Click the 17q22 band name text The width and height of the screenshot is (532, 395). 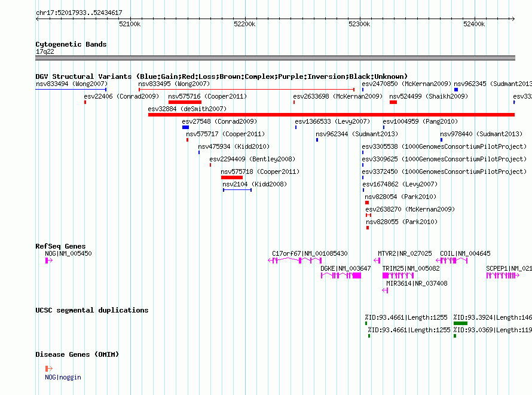coord(45,51)
